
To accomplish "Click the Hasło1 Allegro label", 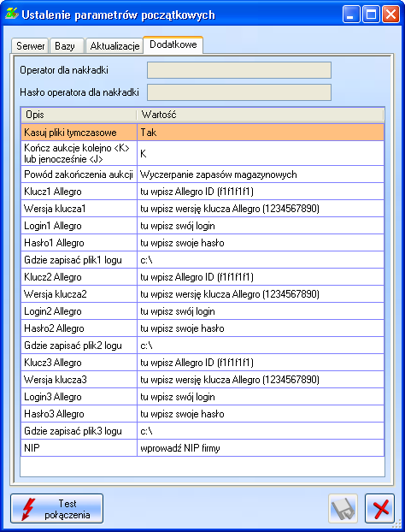I will click(x=54, y=243).
